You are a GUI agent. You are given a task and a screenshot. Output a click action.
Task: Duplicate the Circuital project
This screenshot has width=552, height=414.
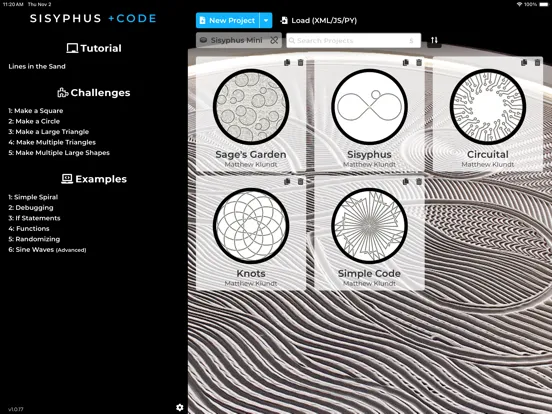coord(524,63)
